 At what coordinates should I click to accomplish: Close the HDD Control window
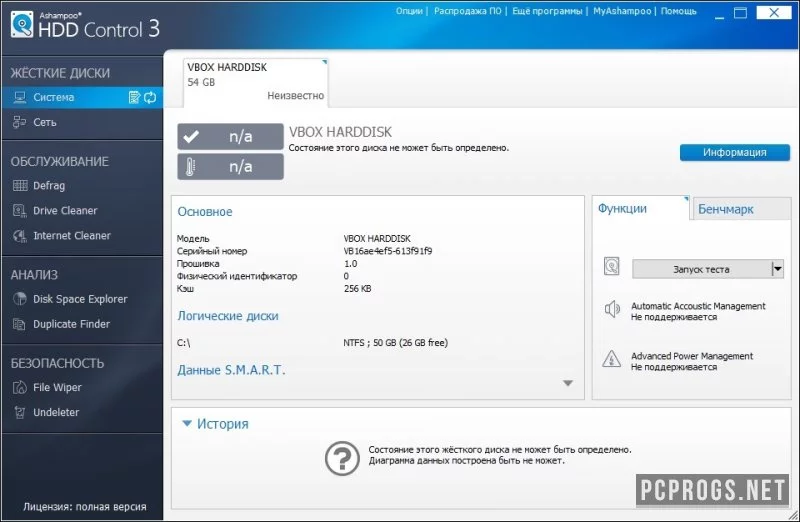click(773, 12)
